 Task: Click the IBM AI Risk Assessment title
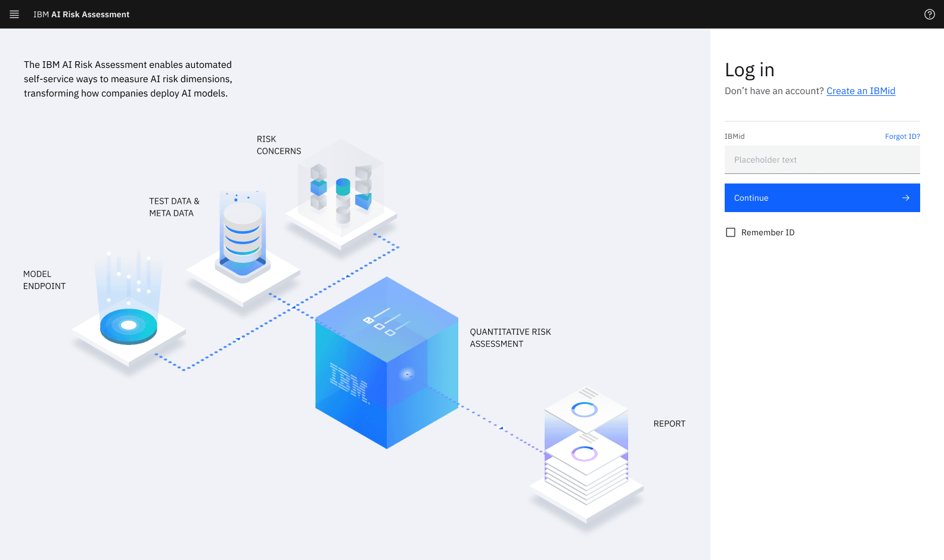pyautogui.click(x=81, y=14)
